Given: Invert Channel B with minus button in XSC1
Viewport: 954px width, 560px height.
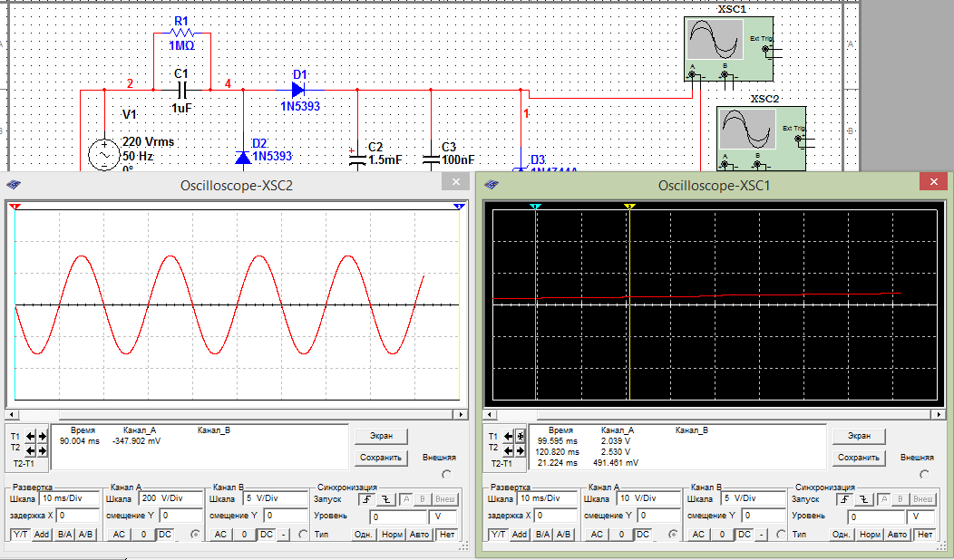Looking at the screenshot, I should (x=762, y=535).
